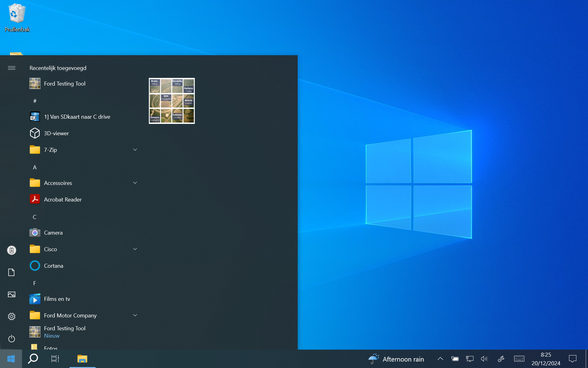The image size is (588, 368).
Task: Open the 3D-viewer app
Action: [x=84, y=133]
